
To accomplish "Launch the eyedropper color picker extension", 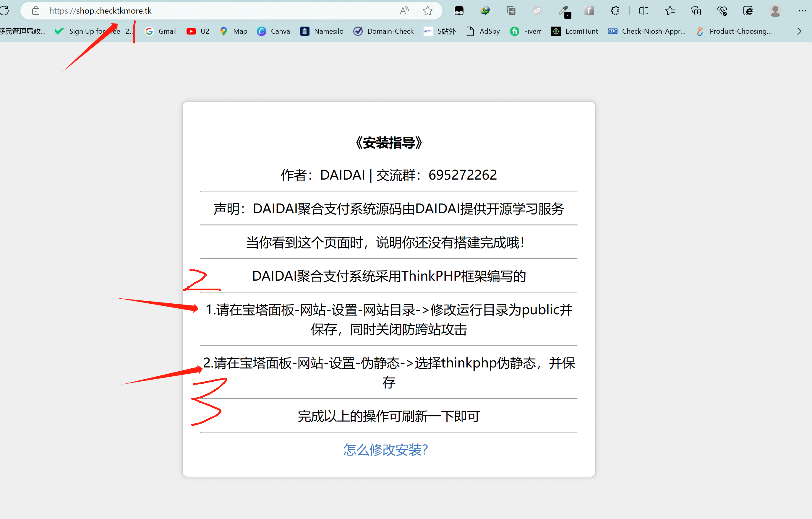I will point(564,12).
